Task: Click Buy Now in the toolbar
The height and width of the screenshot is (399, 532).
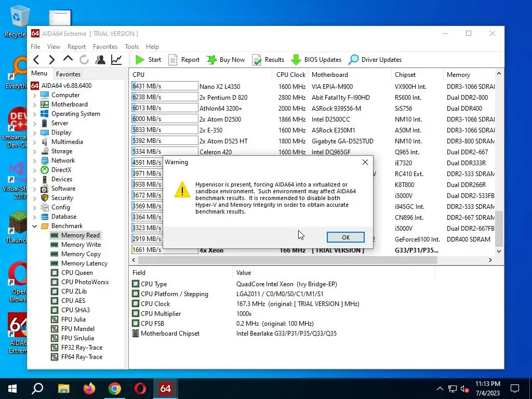Action: pyautogui.click(x=225, y=60)
